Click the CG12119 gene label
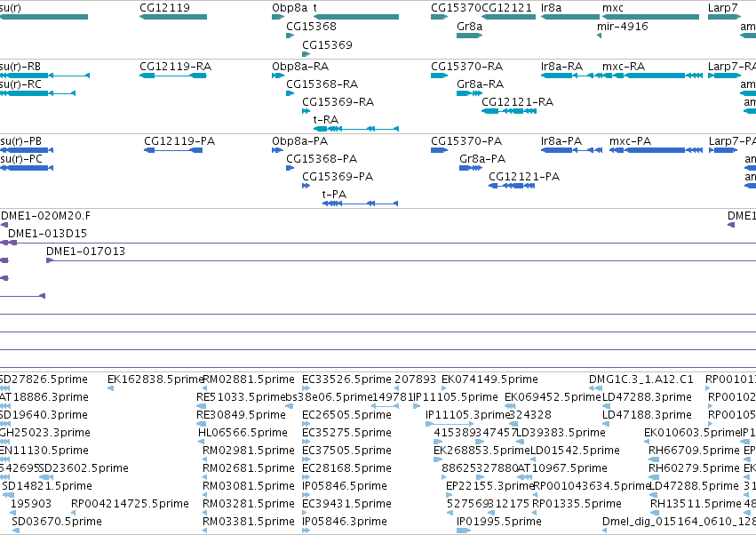This screenshot has width=756, height=535. click(x=164, y=8)
